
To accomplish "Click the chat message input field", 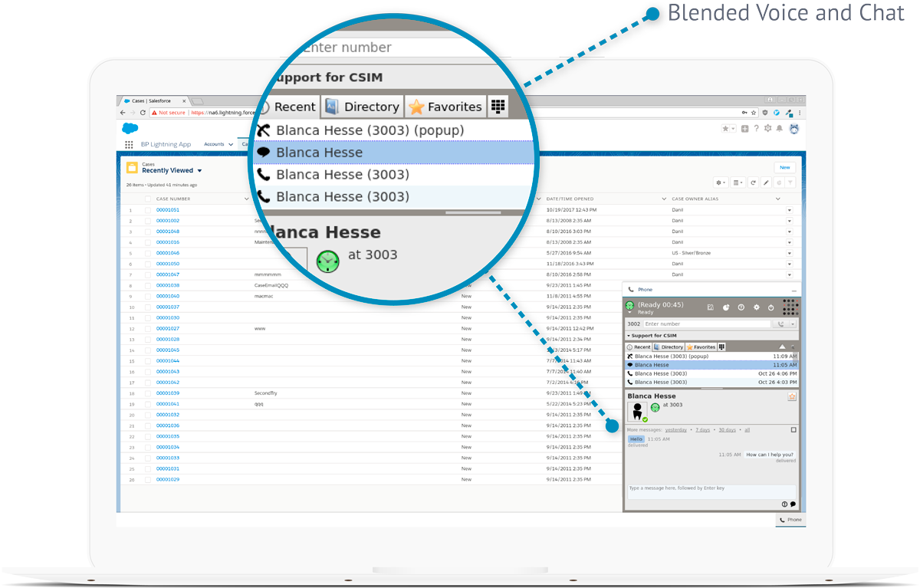I will pos(711,491).
